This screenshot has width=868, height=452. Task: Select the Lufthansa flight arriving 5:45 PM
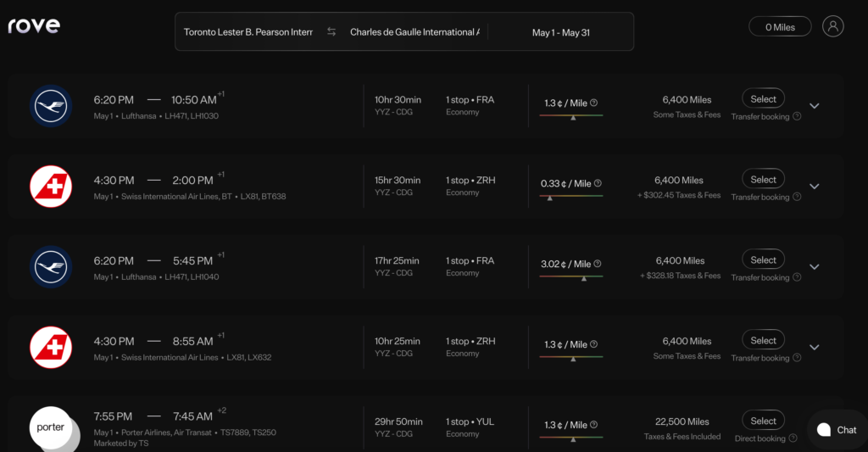(763, 260)
